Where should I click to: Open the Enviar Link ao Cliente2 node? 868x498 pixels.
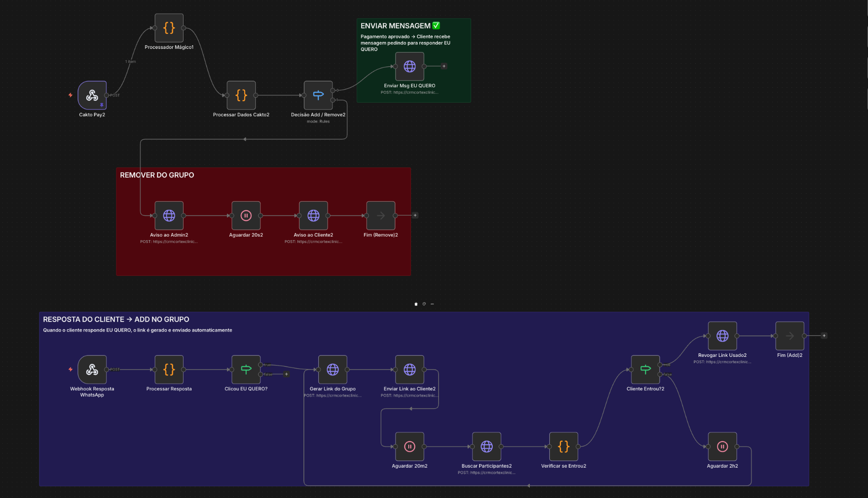pyautogui.click(x=410, y=370)
